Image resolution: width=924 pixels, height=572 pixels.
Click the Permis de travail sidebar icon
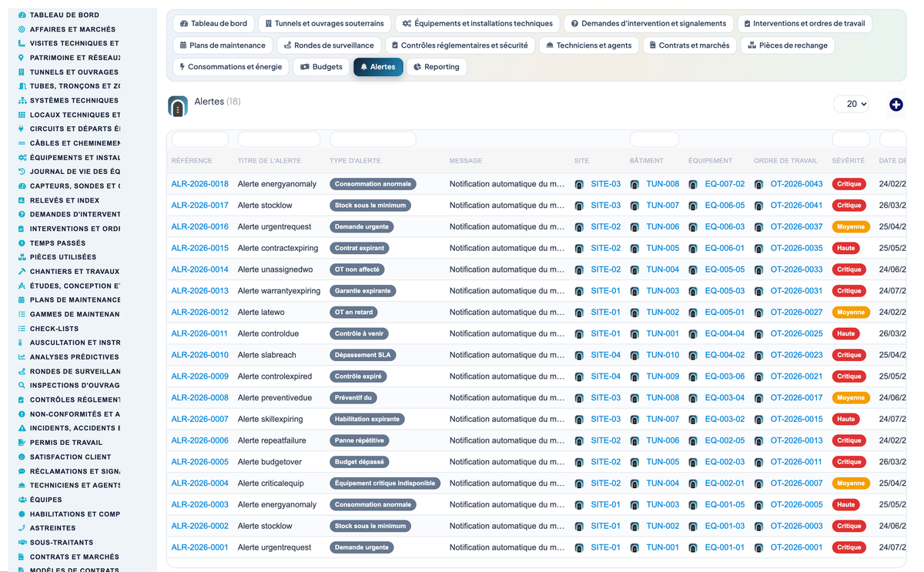point(22,443)
